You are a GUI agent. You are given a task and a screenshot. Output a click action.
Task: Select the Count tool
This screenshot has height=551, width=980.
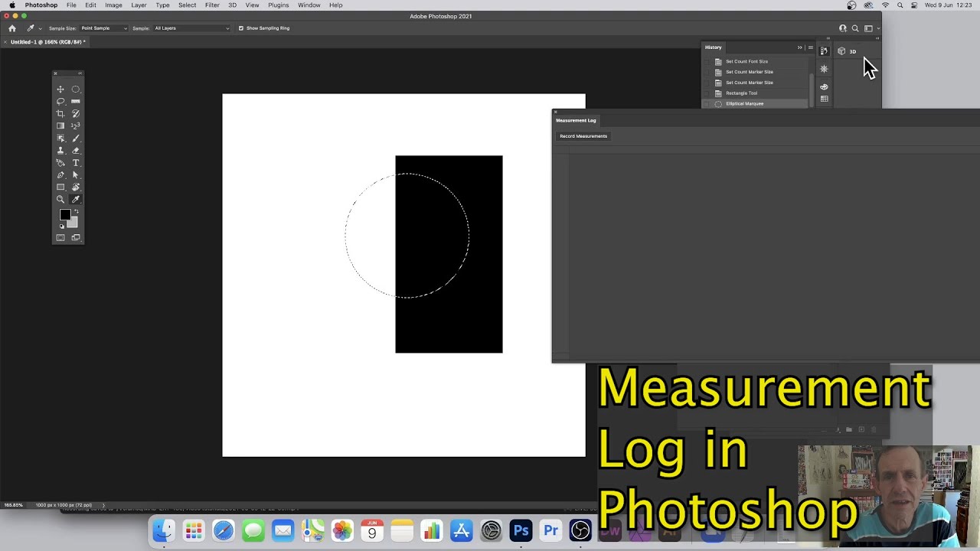coord(76,126)
